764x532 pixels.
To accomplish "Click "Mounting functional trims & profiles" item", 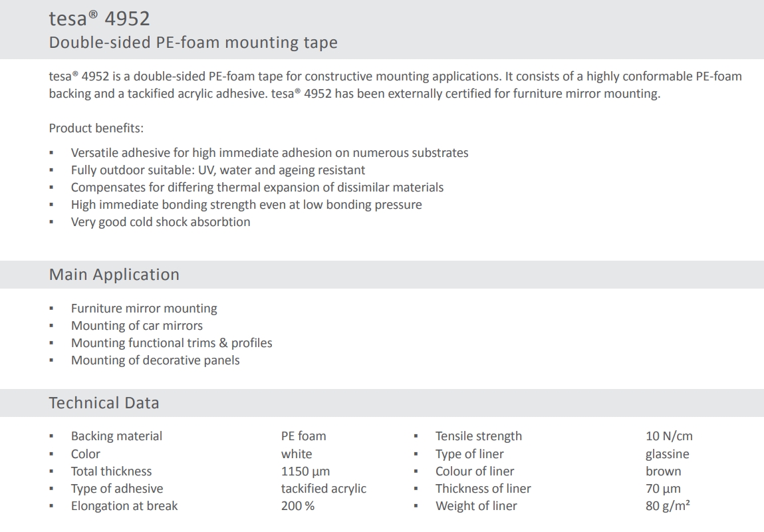I will coord(172,343).
